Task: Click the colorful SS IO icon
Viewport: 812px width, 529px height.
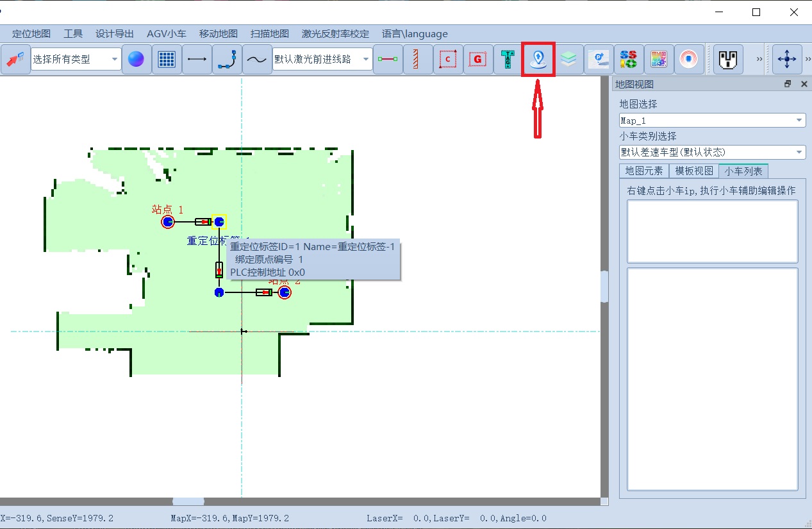Action: pos(629,60)
